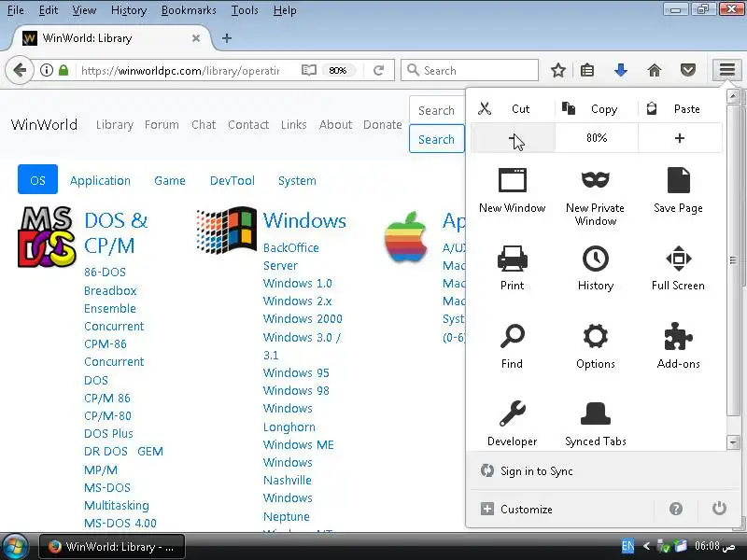Open New Window from menu panel
Viewport: 747px width, 560px height.
(512, 190)
